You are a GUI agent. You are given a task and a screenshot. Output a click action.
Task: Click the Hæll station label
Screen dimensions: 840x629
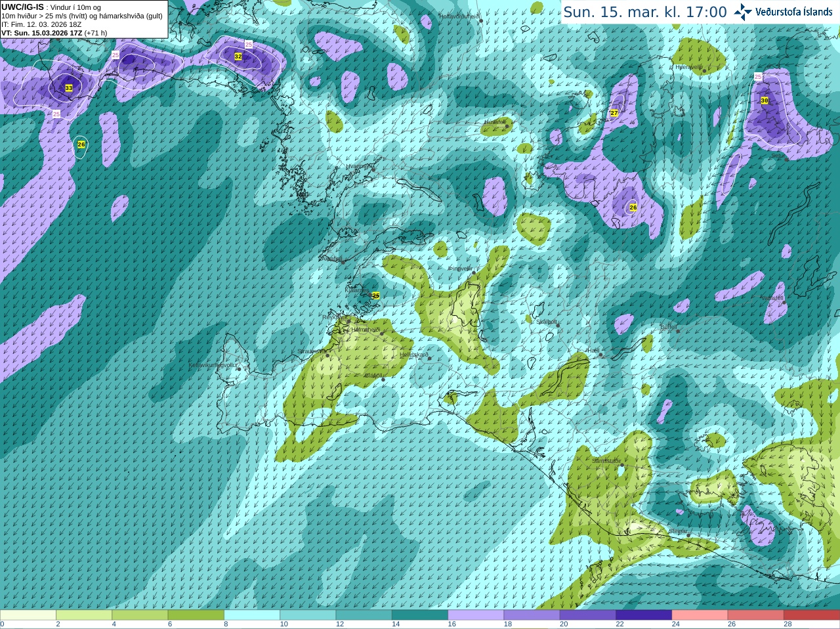593,351
